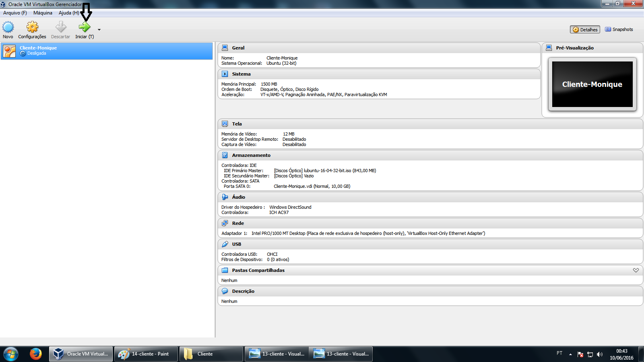Viewport: 644px width, 362px height.
Task: Click the Tela section icon
Action: tap(225, 124)
